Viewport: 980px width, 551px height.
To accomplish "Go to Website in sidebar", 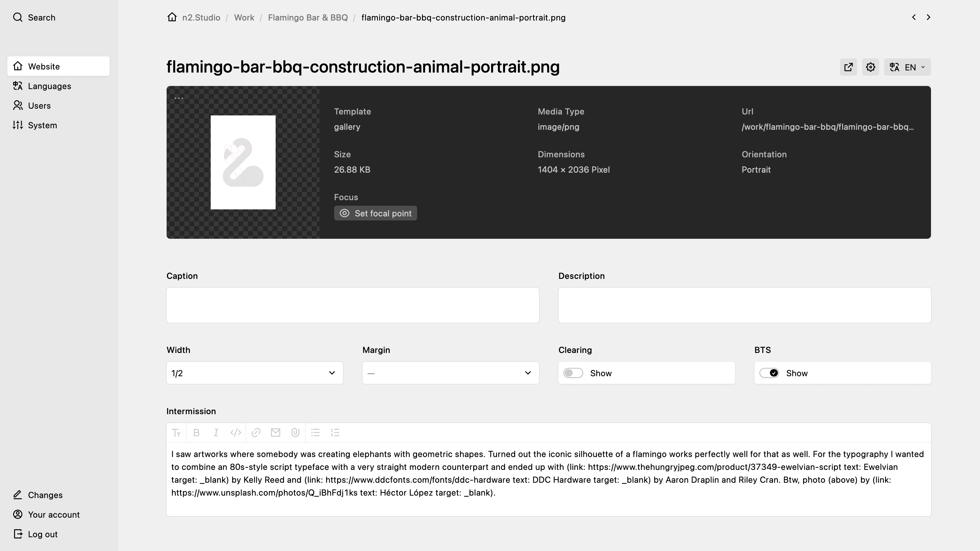I will tap(58, 66).
